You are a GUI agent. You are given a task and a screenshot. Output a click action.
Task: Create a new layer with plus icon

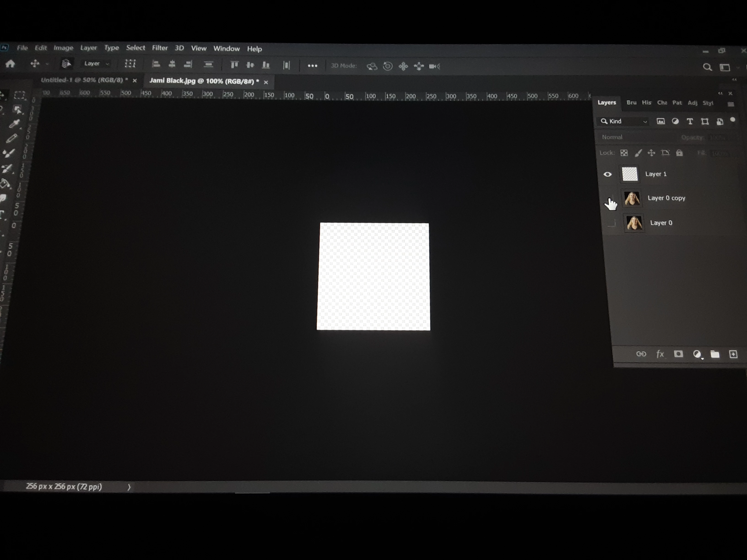pos(733,354)
